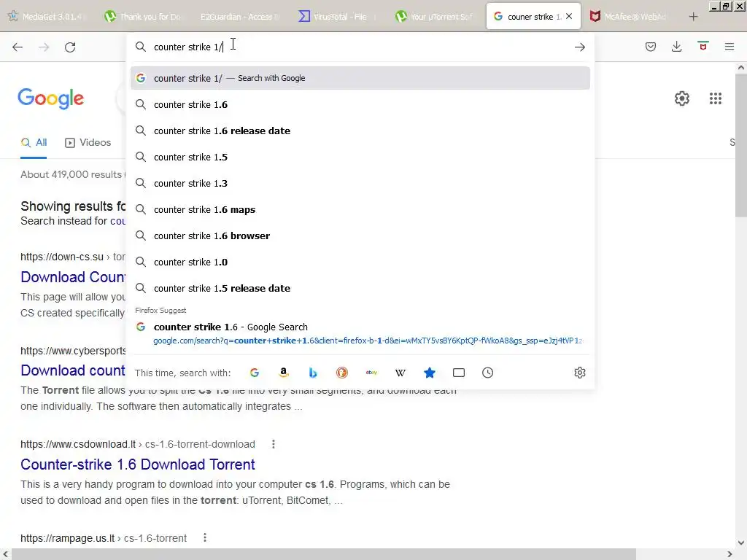
Task: Open the cybersports 'Download count...' result
Action: click(73, 370)
